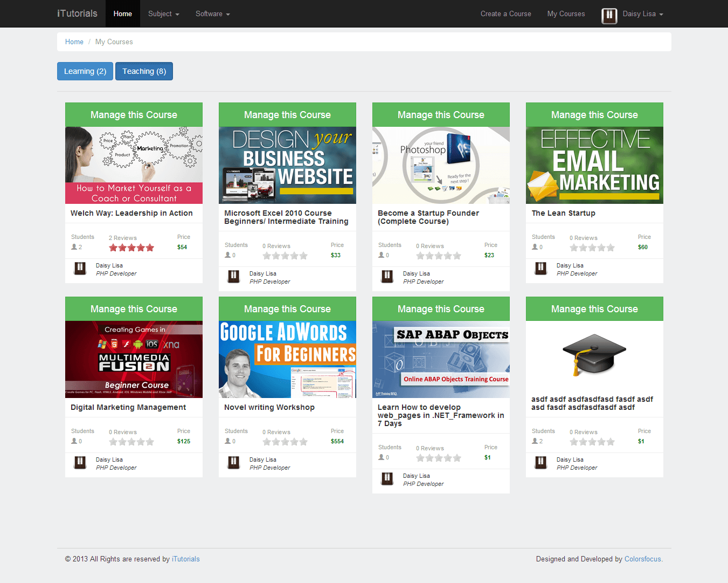Open the Software dropdown menu

(x=213, y=13)
